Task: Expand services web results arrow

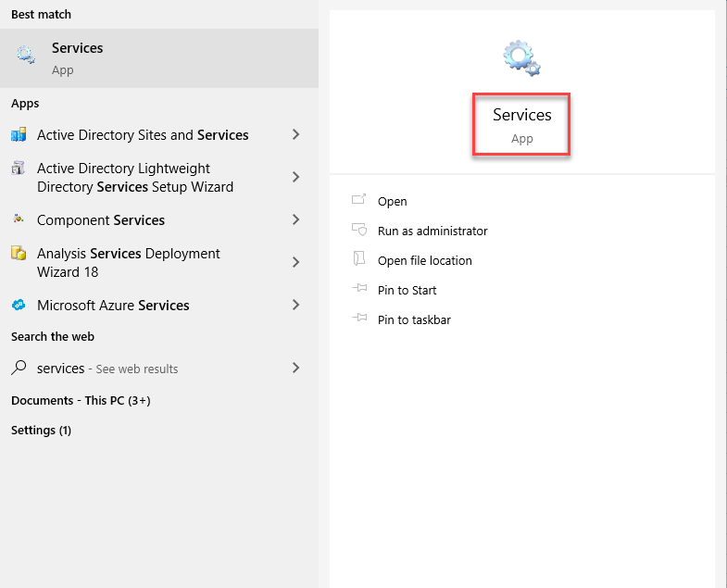Action: (x=295, y=368)
